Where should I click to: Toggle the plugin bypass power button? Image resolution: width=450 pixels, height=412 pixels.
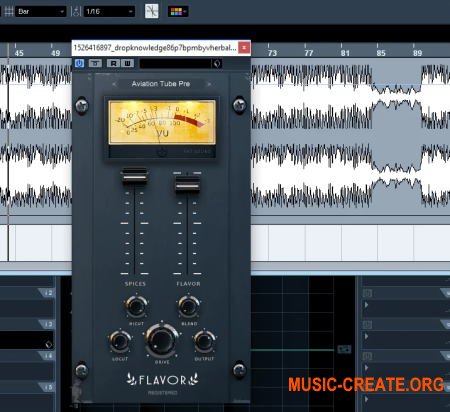(x=79, y=63)
